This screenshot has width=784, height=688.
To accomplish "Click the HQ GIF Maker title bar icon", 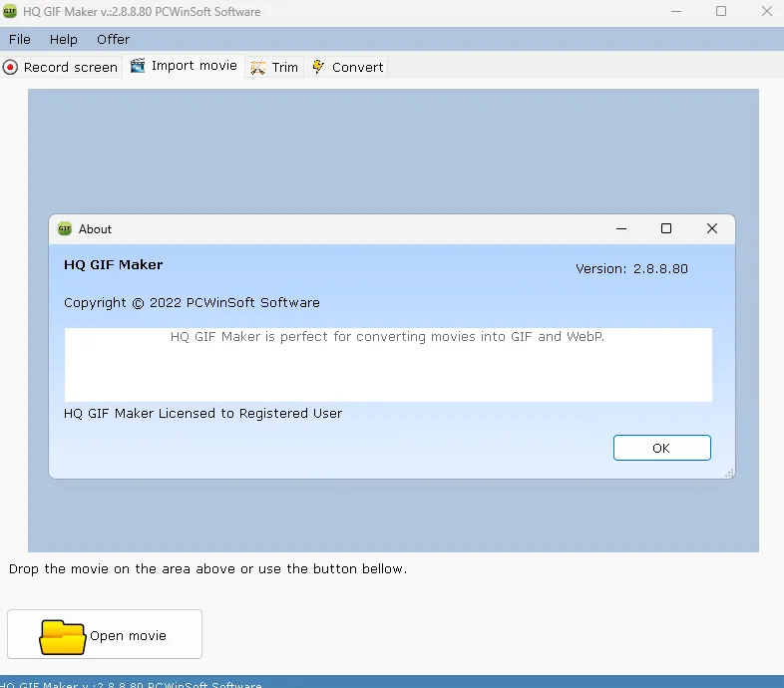I will point(11,12).
